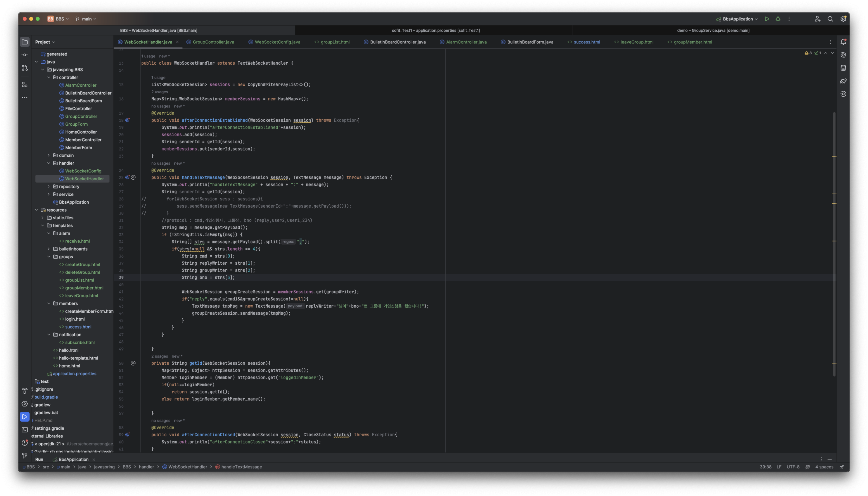Expand the static.files folder
Viewport: 868px width, 496px height.
tap(43, 218)
